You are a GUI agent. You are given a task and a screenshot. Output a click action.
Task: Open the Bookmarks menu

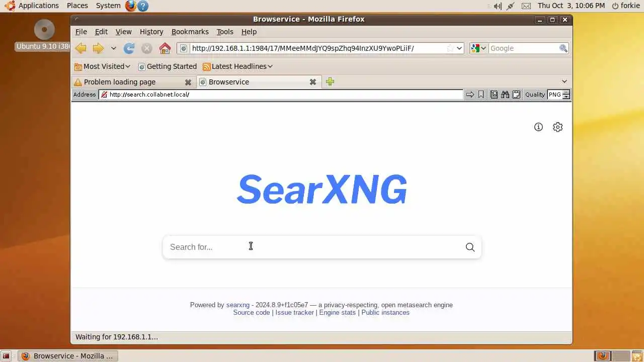[190, 32]
